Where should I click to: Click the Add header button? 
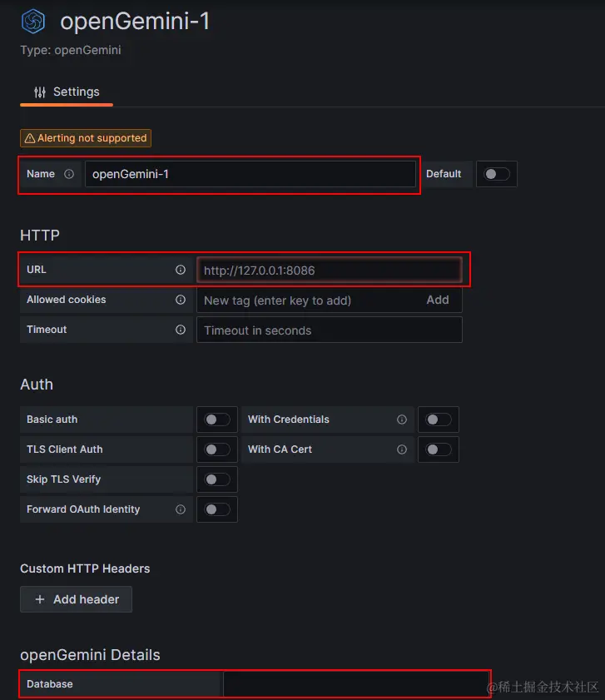point(76,599)
